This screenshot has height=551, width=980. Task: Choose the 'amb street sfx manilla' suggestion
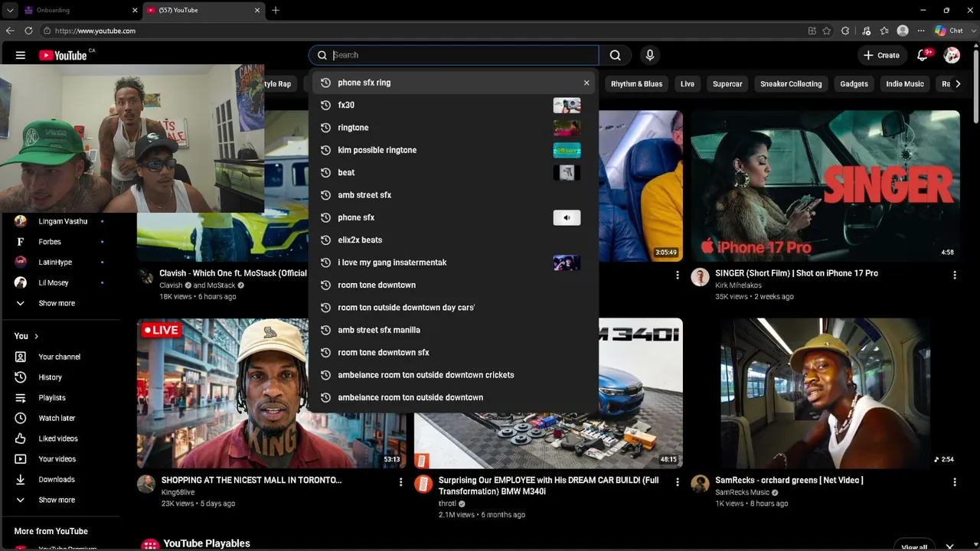pyautogui.click(x=453, y=330)
